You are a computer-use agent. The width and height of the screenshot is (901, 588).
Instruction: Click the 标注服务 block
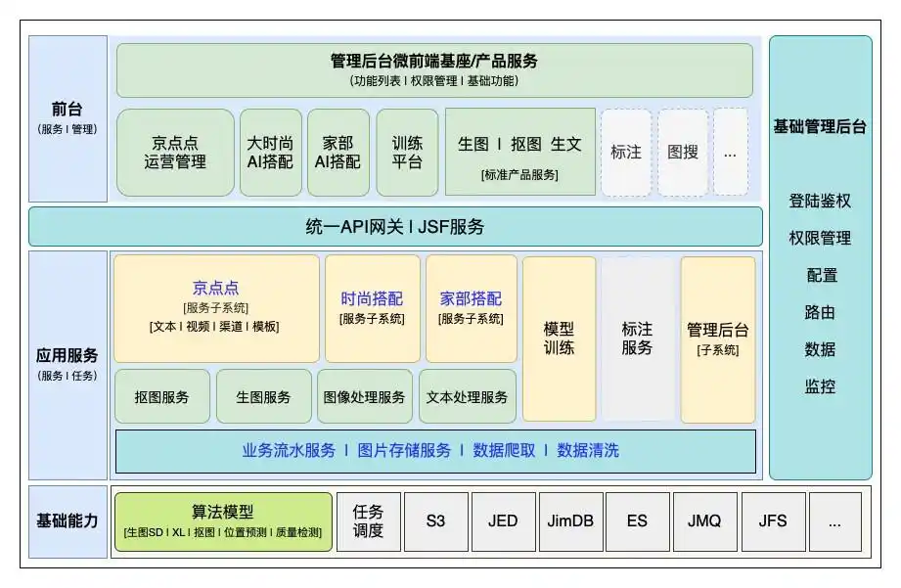coord(637,339)
